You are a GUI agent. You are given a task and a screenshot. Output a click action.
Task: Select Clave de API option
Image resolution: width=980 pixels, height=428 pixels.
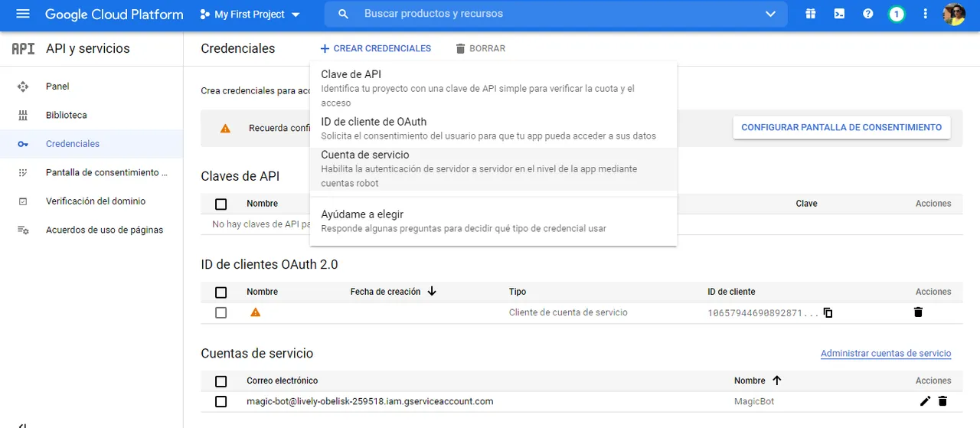click(x=493, y=88)
